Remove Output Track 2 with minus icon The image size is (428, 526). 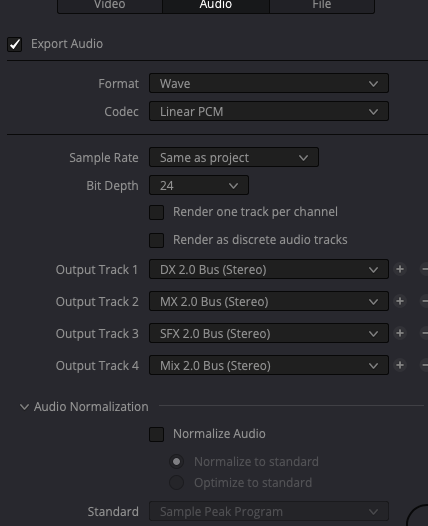(424, 301)
